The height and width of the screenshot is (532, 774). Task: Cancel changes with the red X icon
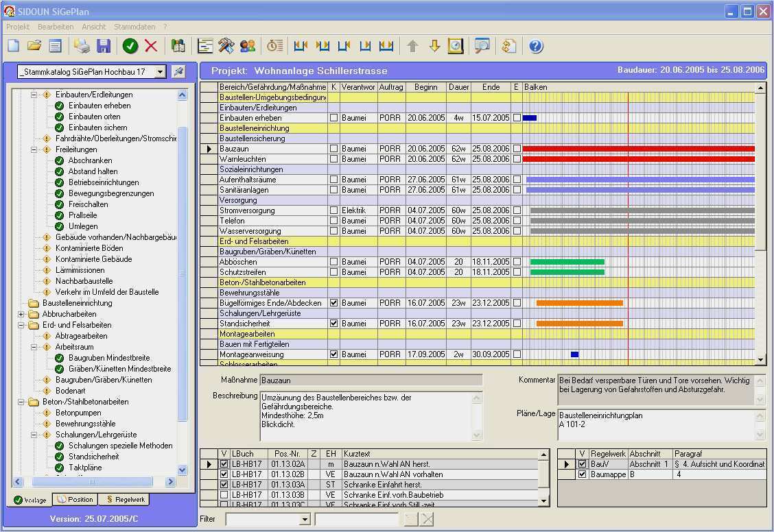tap(152, 45)
